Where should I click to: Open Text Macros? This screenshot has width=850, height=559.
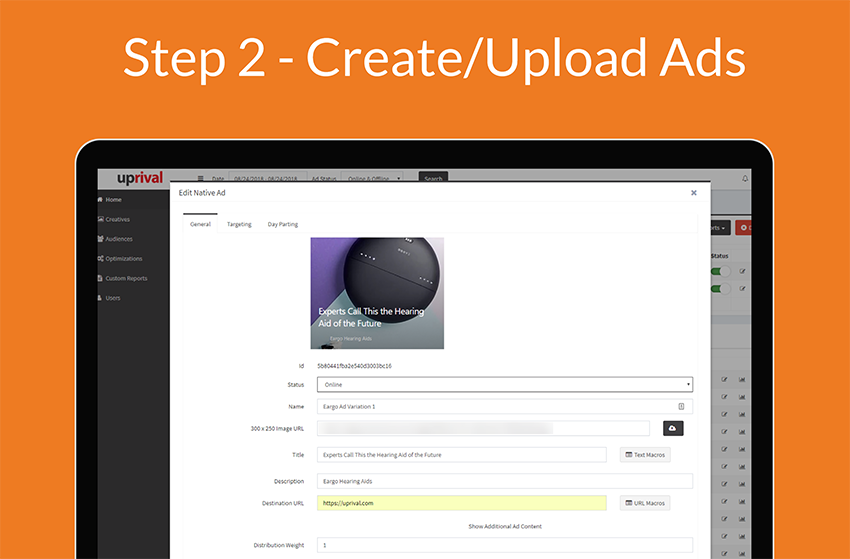click(x=645, y=454)
